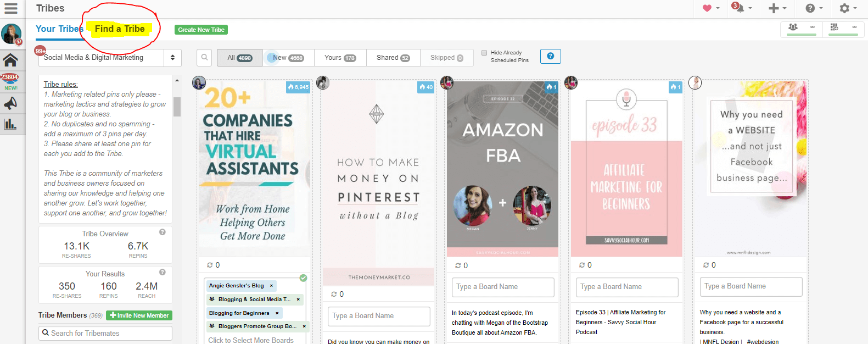Viewport: 868px width, 344px height.
Task: Open the Amazon FBA pin image
Action: (x=502, y=169)
